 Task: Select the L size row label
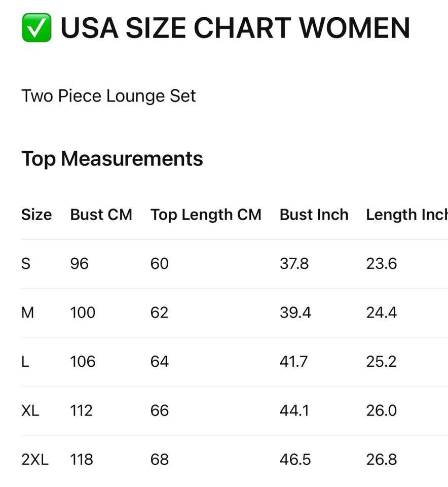(25, 362)
